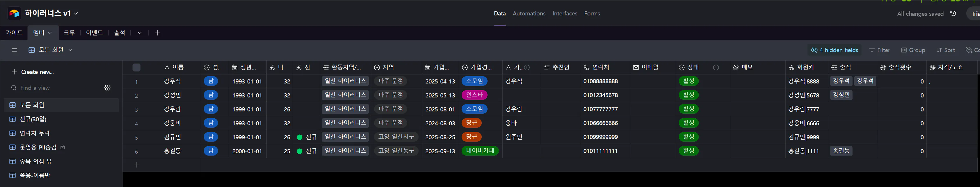Click the Sort button
The width and height of the screenshot is (980, 187).
pos(945,50)
